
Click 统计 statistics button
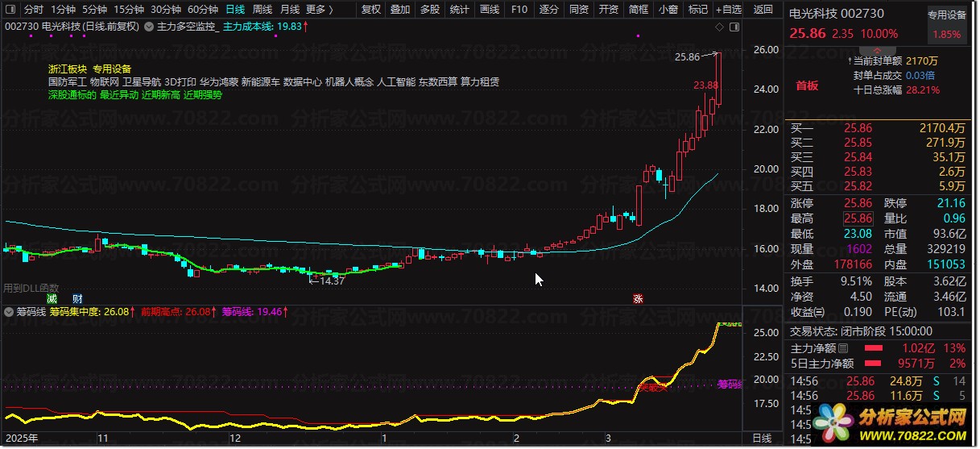tap(459, 10)
